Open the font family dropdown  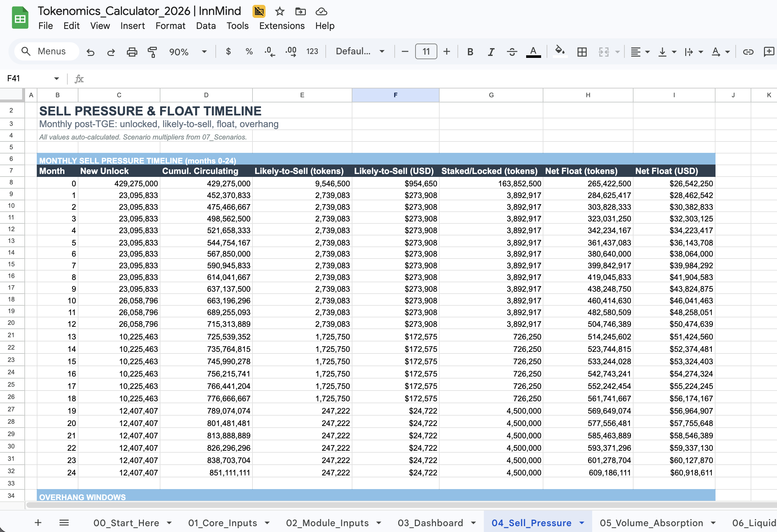pyautogui.click(x=359, y=51)
